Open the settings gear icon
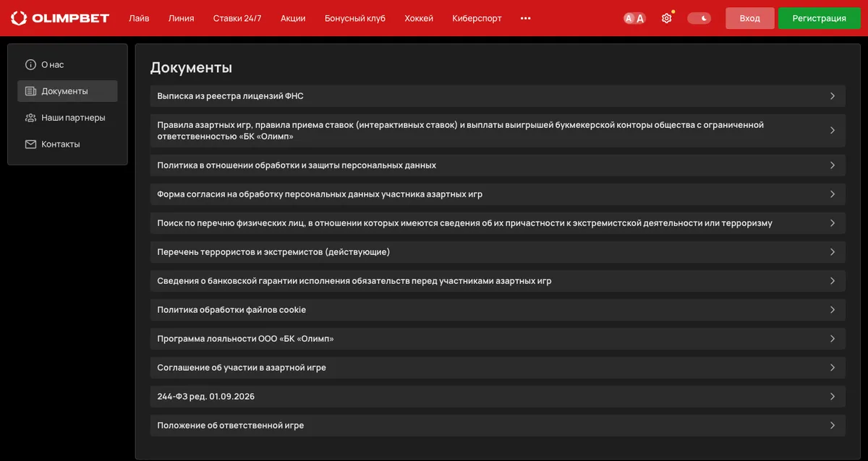 click(667, 18)
